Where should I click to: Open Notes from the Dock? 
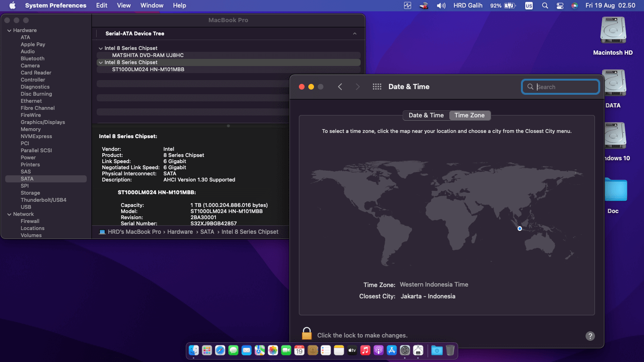click(339, 350)
